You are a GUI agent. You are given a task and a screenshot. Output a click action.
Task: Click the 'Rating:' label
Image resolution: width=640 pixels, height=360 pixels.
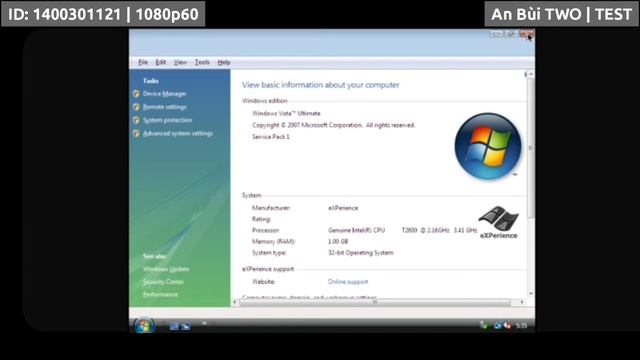click(x=261, y=219)
